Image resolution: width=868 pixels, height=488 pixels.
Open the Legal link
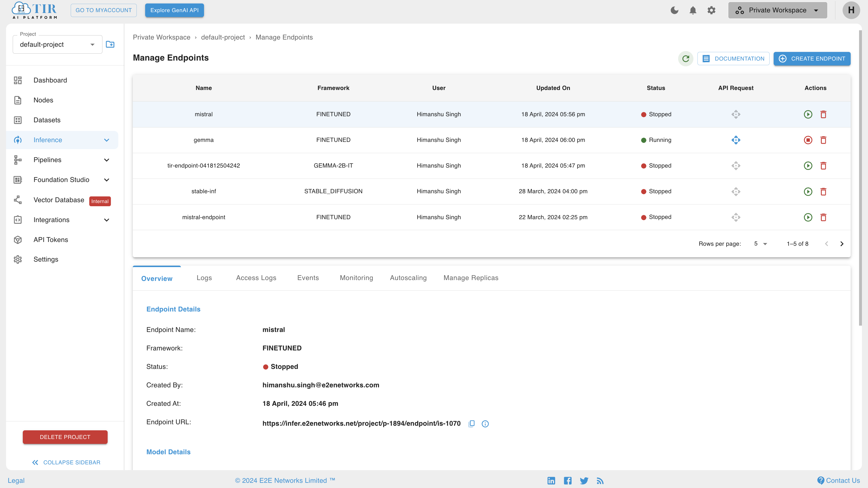[16, 481]
